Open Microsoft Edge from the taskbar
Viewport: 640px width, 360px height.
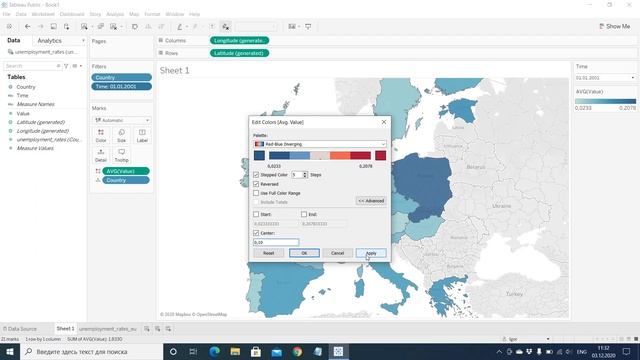214,351
